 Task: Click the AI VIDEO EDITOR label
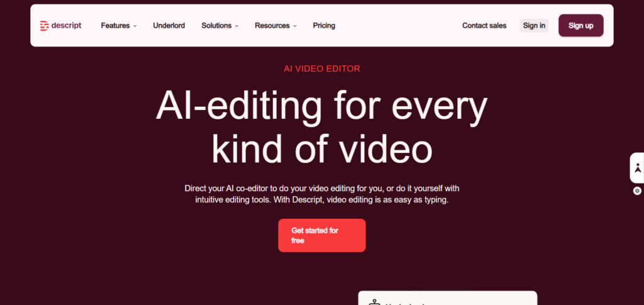tap(321, 69)
